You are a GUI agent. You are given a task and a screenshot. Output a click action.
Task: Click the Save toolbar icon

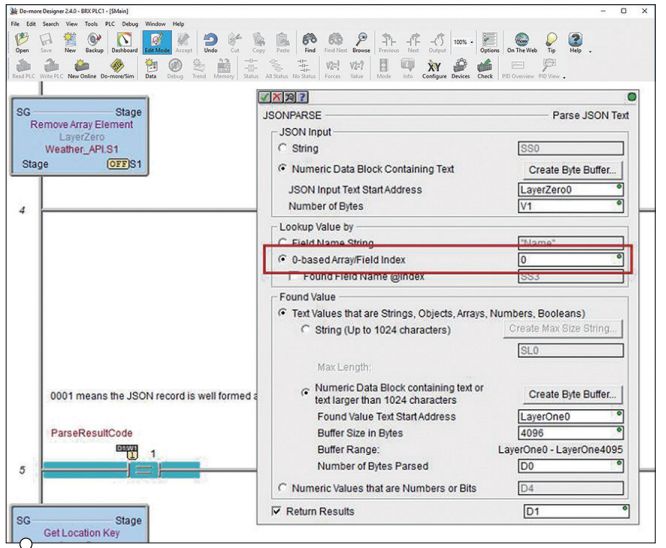coord(46,42)
